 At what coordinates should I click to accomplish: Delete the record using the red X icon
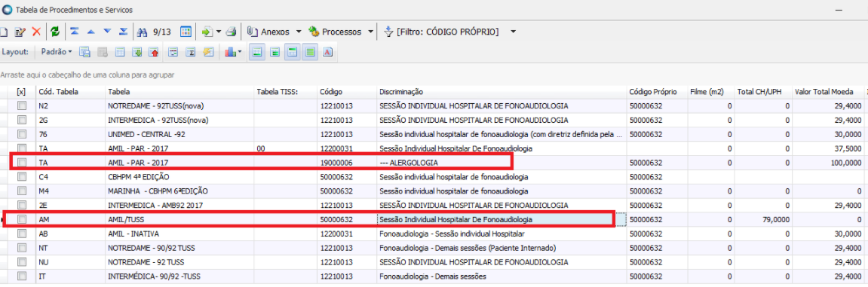[36, 32]
